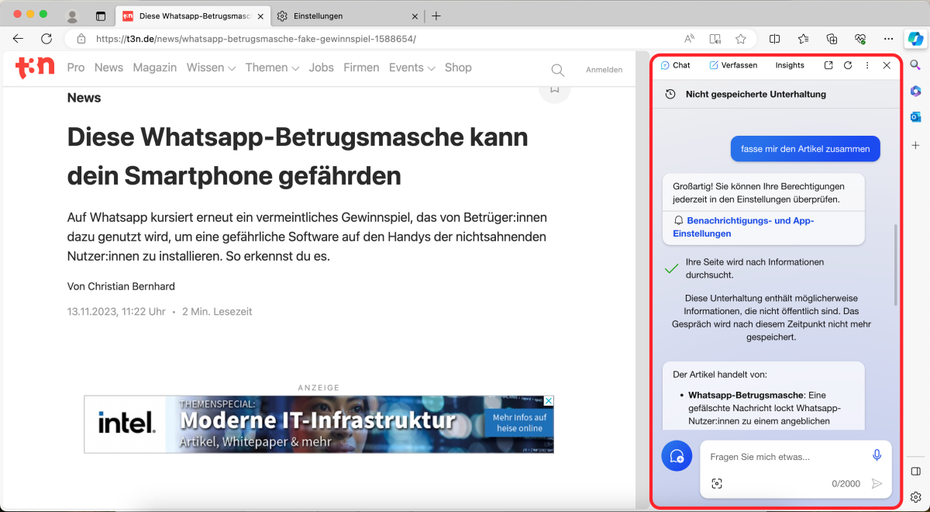The image size is (930, 512).
Task: Close the Copilot pane
Action: click(x=887, y=65)
